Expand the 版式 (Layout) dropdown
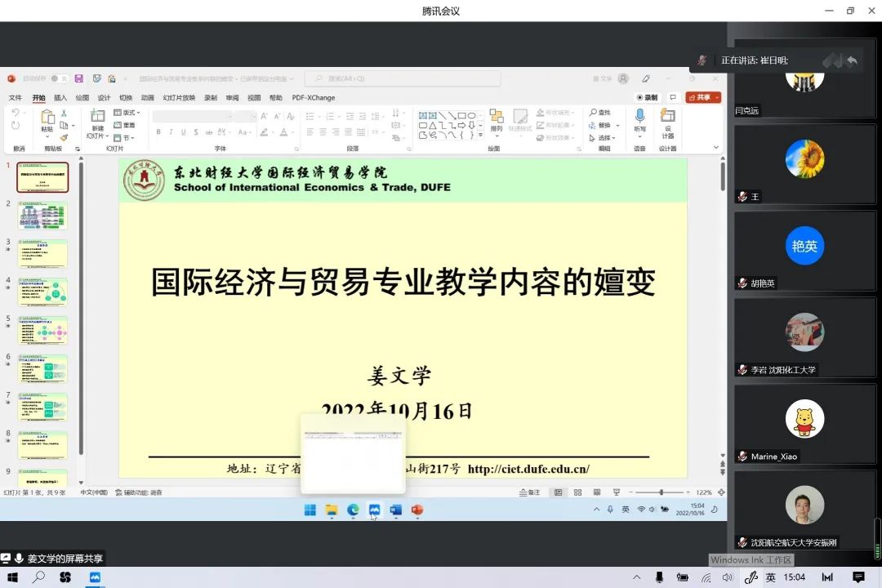Screen dimensions: 882x588 [128, 113]
